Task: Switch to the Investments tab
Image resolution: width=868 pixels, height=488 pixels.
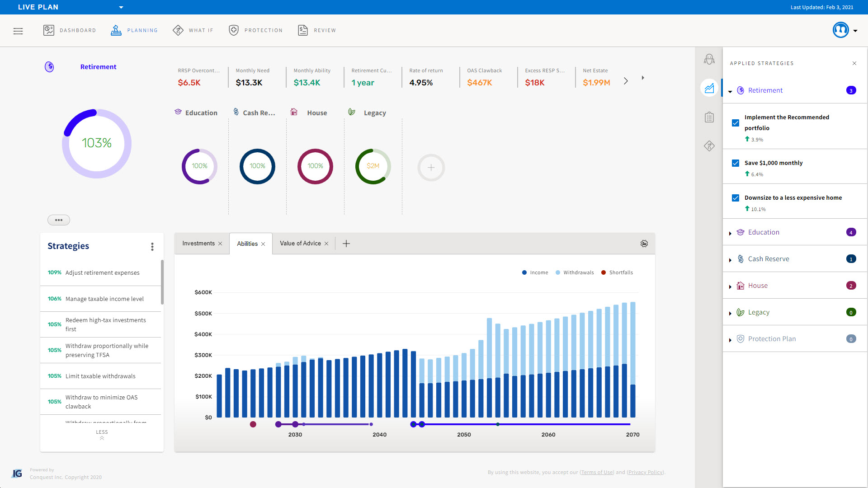Action: pyautogui.click(x=198, y=244)
